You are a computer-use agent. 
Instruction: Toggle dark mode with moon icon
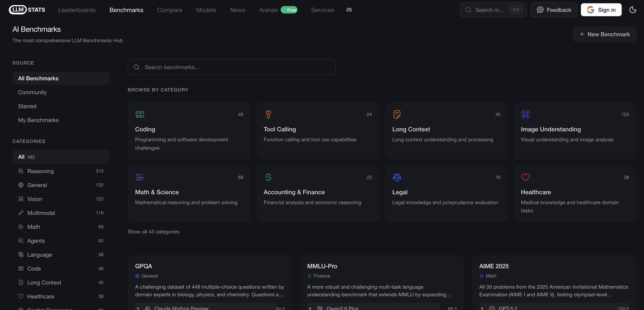coord(632,10)
